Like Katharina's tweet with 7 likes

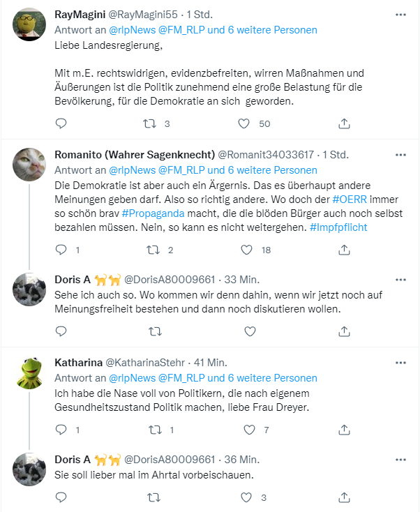pos(246,430)
